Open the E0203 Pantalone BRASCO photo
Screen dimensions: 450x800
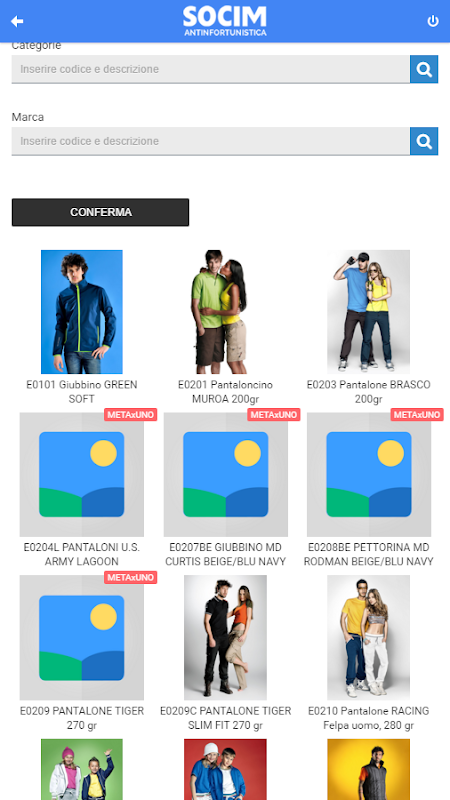tap(368, 312)
